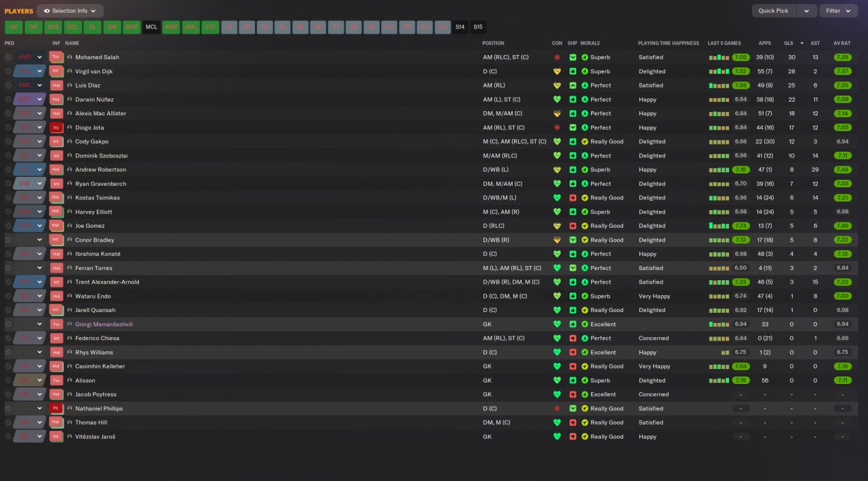
Task: Click Luis Díaz's match sharpness icon
Action: 573,85
